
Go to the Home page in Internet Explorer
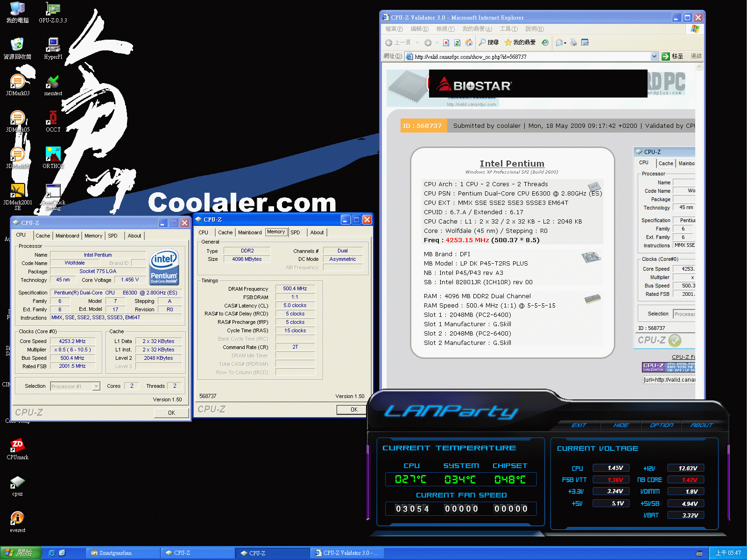point(469,42)
